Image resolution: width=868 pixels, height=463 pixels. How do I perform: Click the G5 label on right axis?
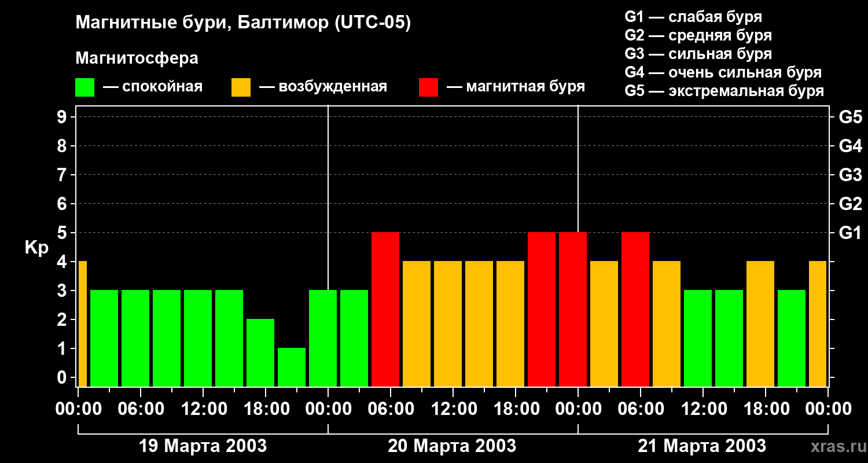(850, 117)
